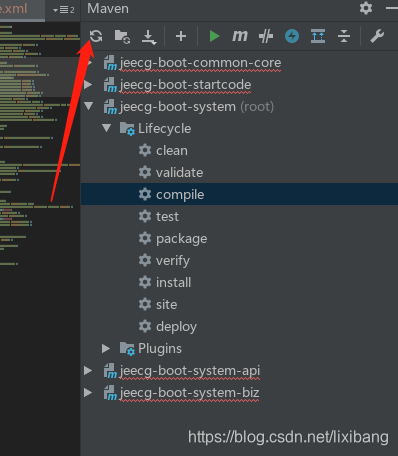Screen dimensions: 398x456
Task: Click jeecg-boot-startcode Maven module icon
Action: 110,85
